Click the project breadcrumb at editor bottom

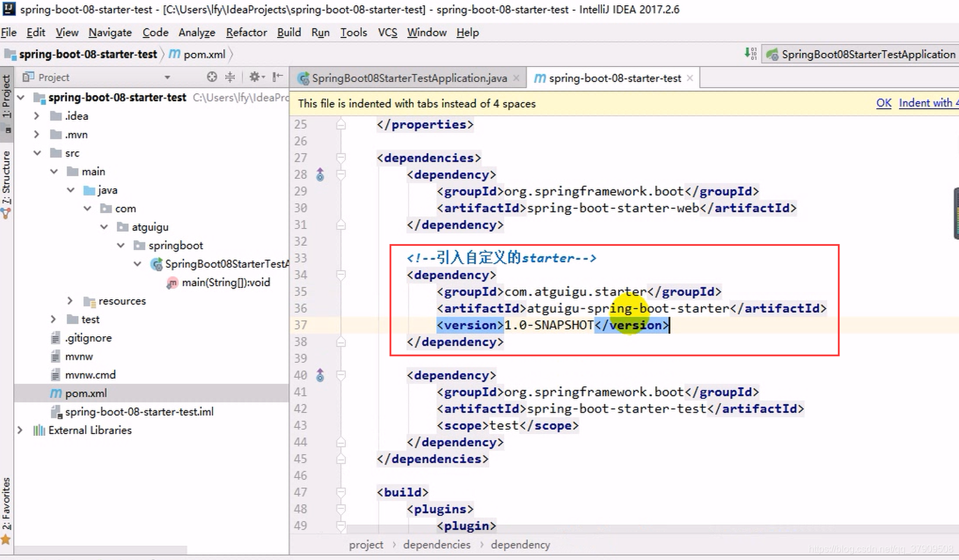366,545
